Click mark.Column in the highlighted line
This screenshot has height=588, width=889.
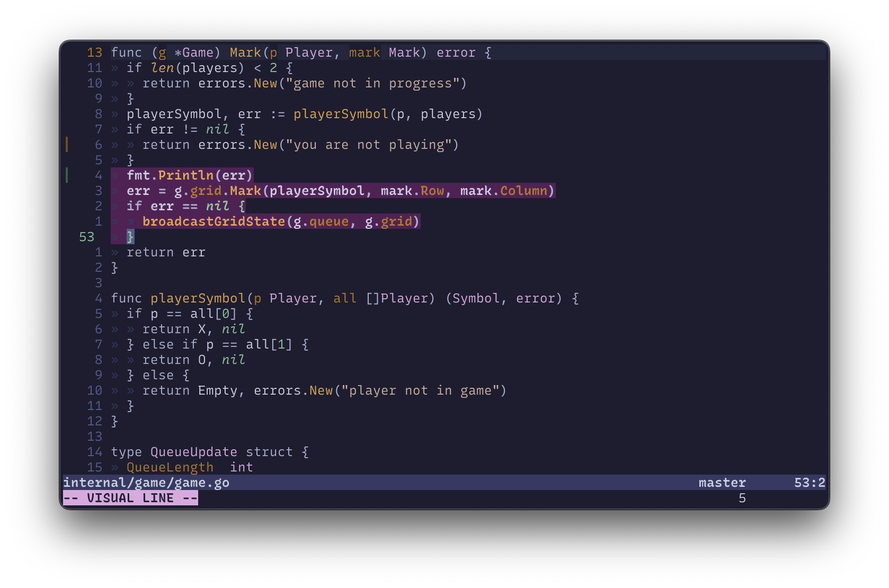[x=503, y=191]
